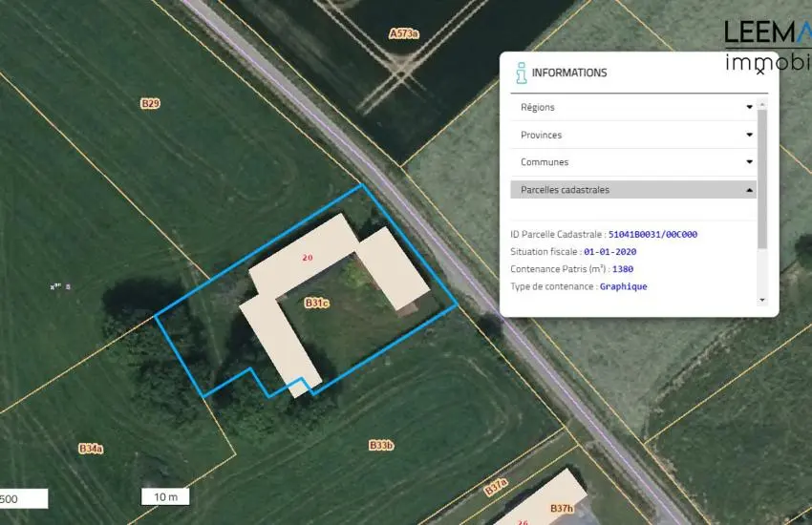Select the B31c parcel label
The width and height of the screenshot is (812, 525).
tap(317, 304)
